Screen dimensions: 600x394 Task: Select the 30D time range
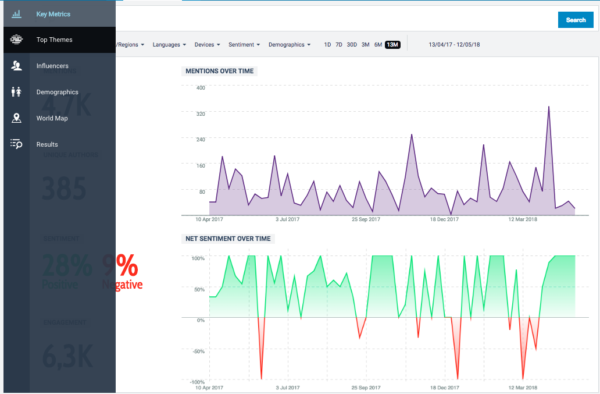point(352,45)
